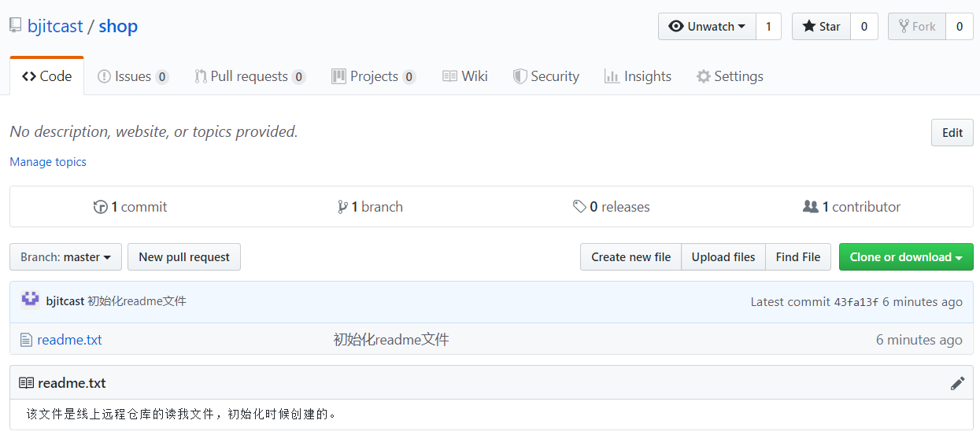
Task: Open readme.txt in the file list
Action: pyautogui.click(x=69, y=340)
